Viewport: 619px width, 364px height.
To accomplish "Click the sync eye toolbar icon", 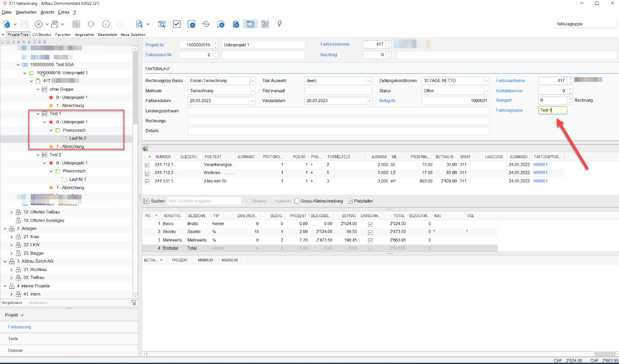I will [206, 24].
